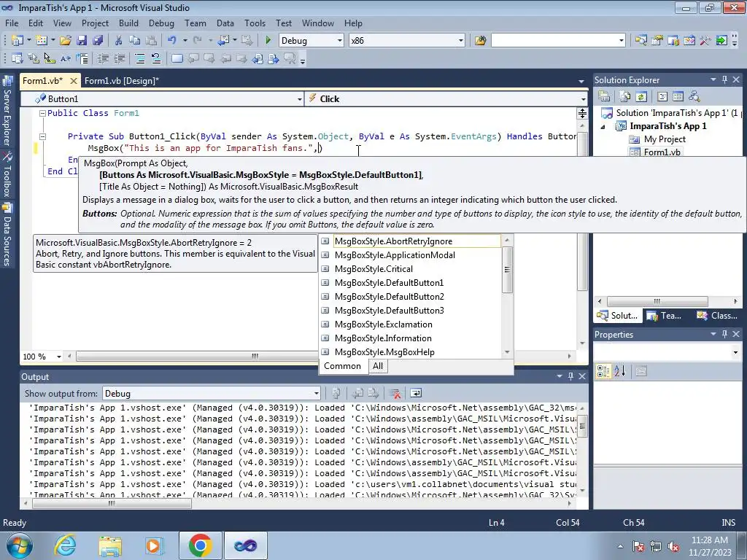Click the Increase Line Indent icon
747x560 pixels.
119,58
